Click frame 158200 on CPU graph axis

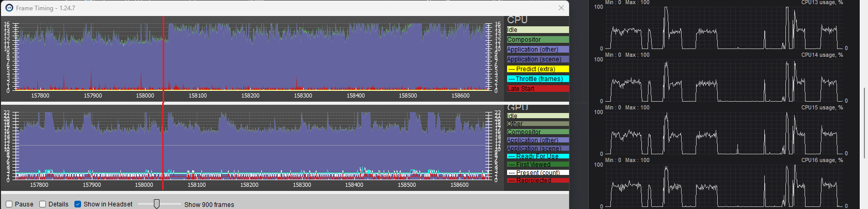(x=250, y=95)
